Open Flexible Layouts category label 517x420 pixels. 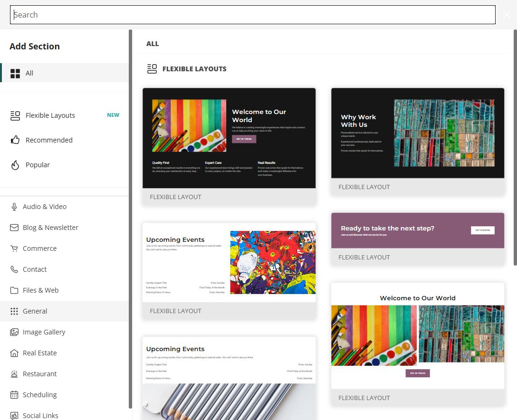click(50, 115)
